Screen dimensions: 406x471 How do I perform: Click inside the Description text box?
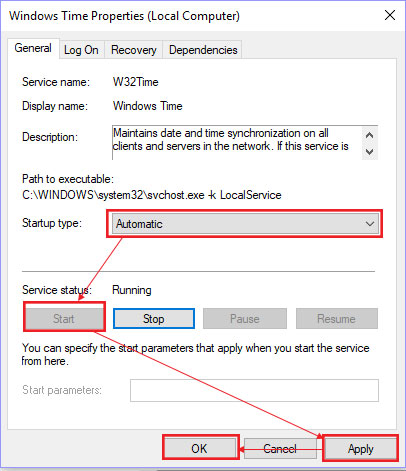tap(237, 142)
